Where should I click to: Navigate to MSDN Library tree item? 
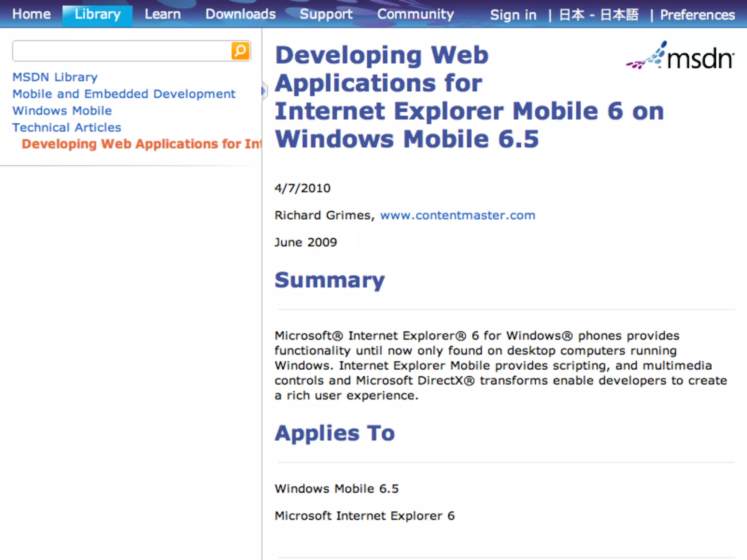55,77
